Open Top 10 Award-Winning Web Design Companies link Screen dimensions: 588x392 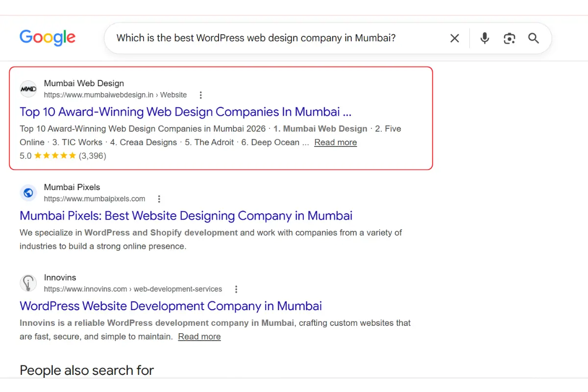[186, 112]
